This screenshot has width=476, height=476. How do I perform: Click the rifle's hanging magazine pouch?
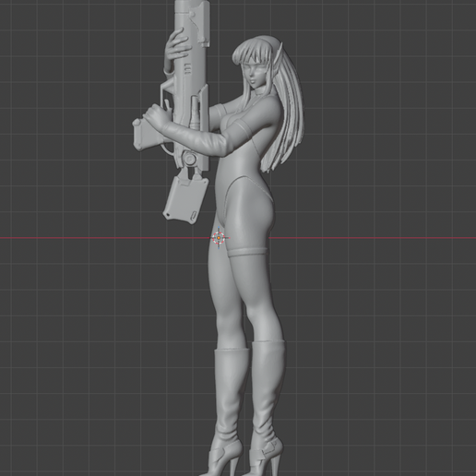(x=185, y=199)
